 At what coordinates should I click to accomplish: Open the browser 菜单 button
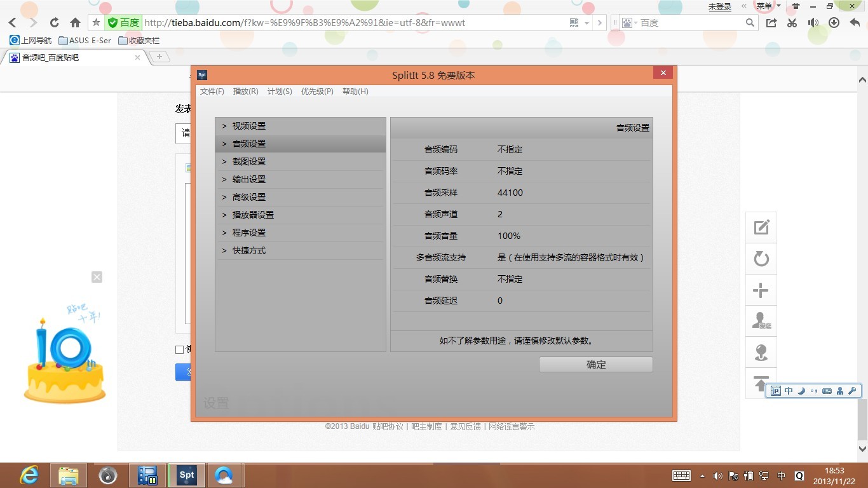pos(768,6)
